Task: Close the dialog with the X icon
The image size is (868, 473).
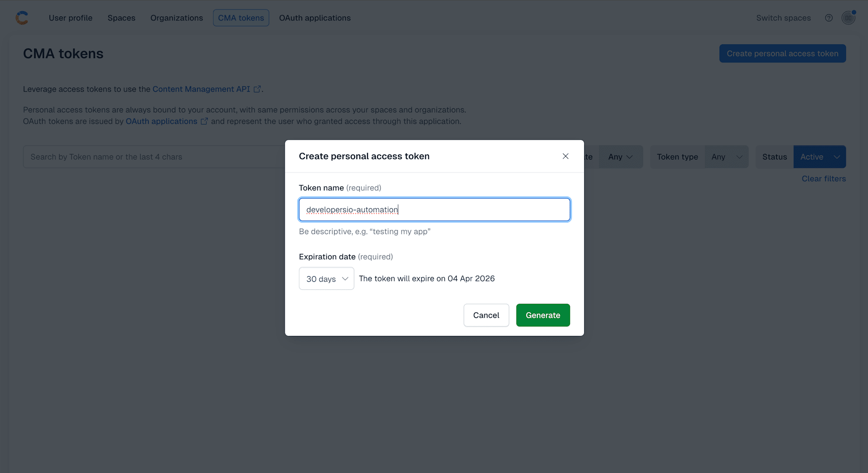Action: (565, 156)
